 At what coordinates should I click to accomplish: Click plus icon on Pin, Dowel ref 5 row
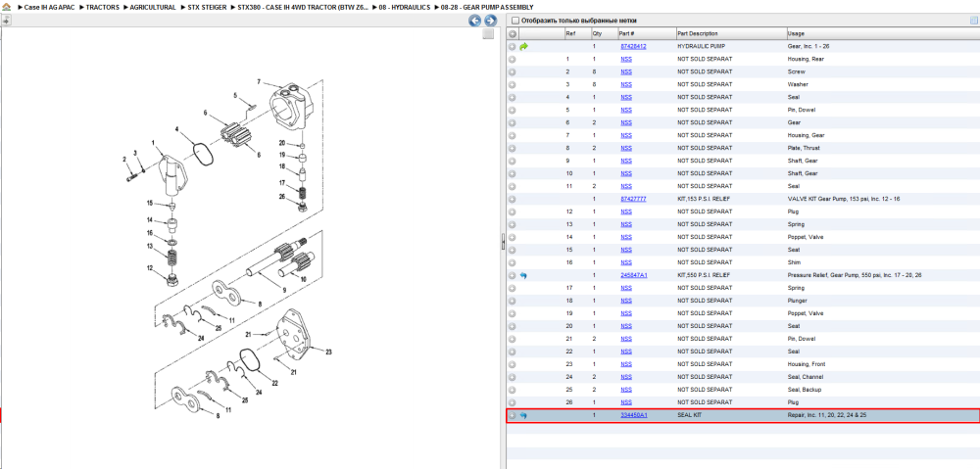click(x=512, y=110)
